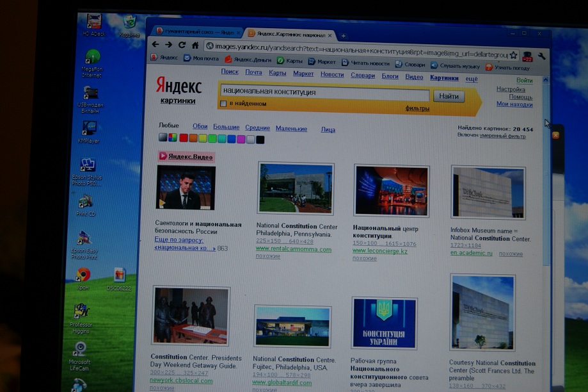Play the Яндекс.Видео news anchor thumbnail
This screenshot has height=392, width=588.
click(186, 188)
